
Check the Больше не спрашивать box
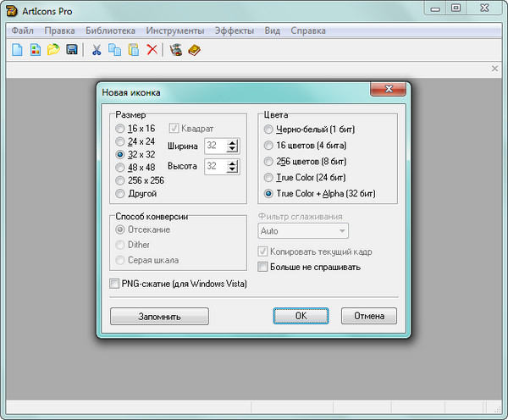[x=262, y=267]
